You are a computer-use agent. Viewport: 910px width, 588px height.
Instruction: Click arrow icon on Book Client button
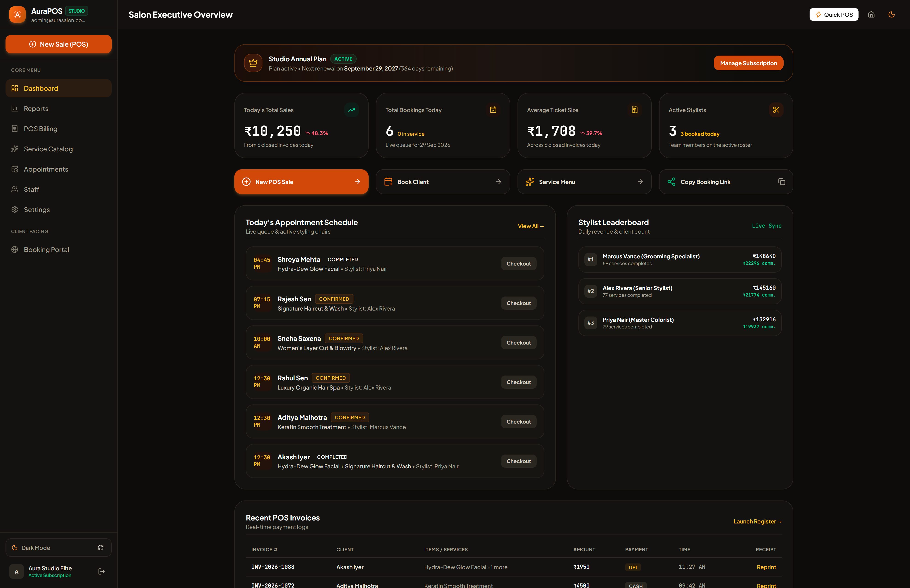499,182
